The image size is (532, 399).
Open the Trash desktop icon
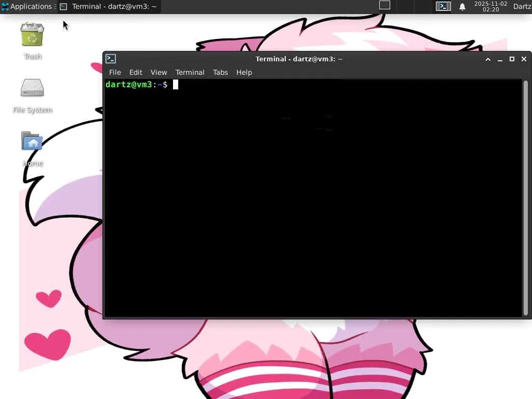32,35
